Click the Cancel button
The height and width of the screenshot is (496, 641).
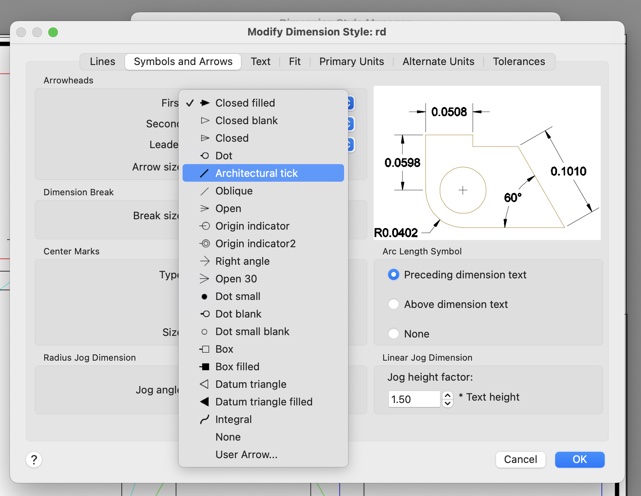[x=520, y=460]
